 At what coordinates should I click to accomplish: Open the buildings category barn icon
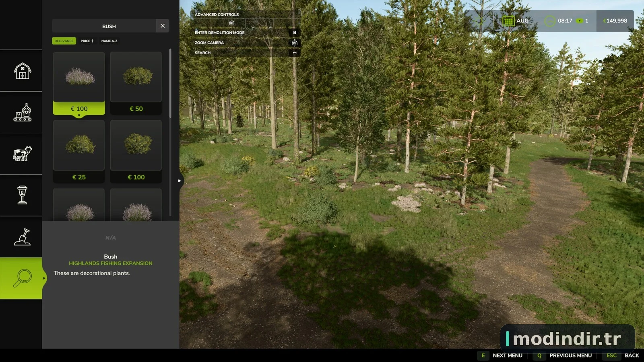(x=22, y=71)
